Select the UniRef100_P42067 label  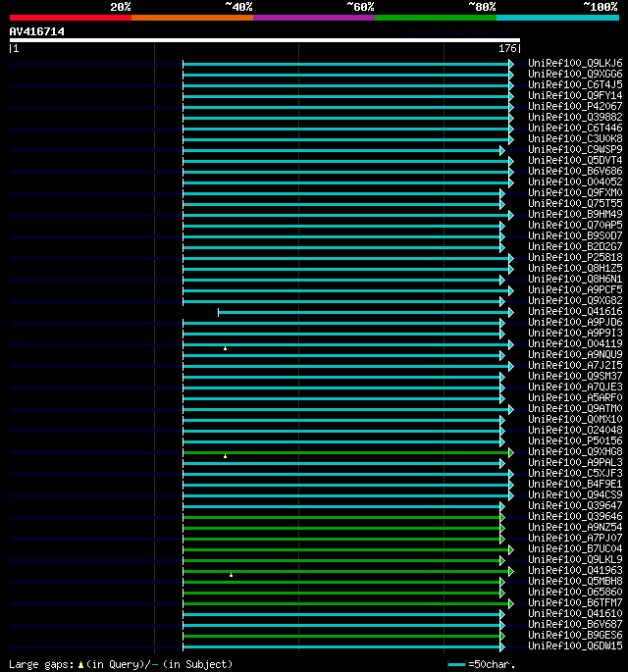pos(575,106)
